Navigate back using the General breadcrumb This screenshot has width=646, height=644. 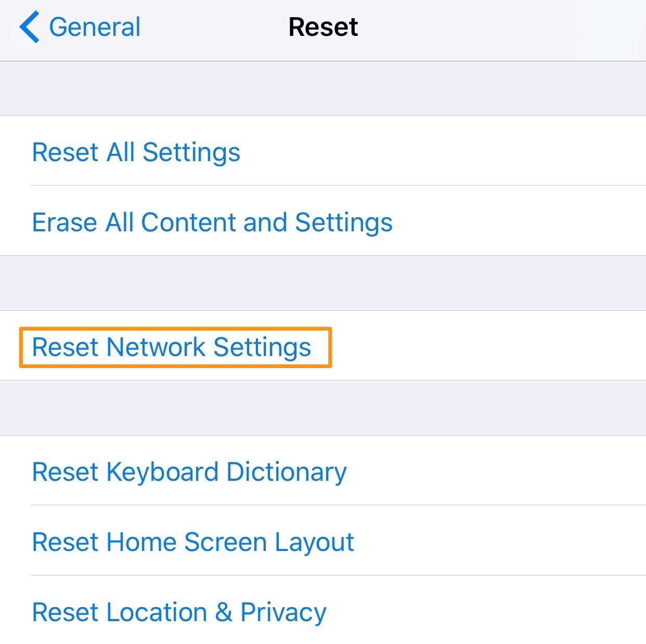tap(95, 27)
